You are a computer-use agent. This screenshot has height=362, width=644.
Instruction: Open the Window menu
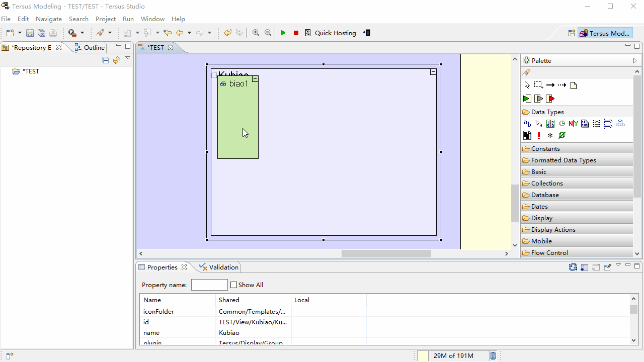[152, 19]
